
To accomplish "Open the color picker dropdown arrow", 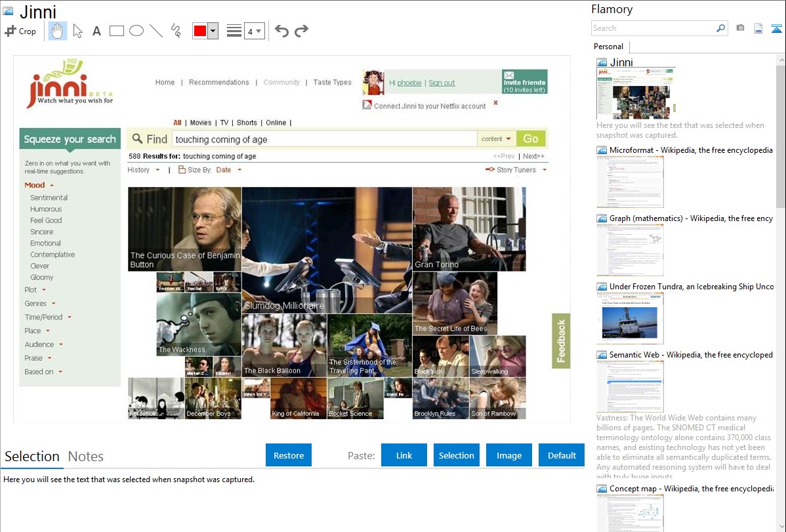I will (213, 31).
